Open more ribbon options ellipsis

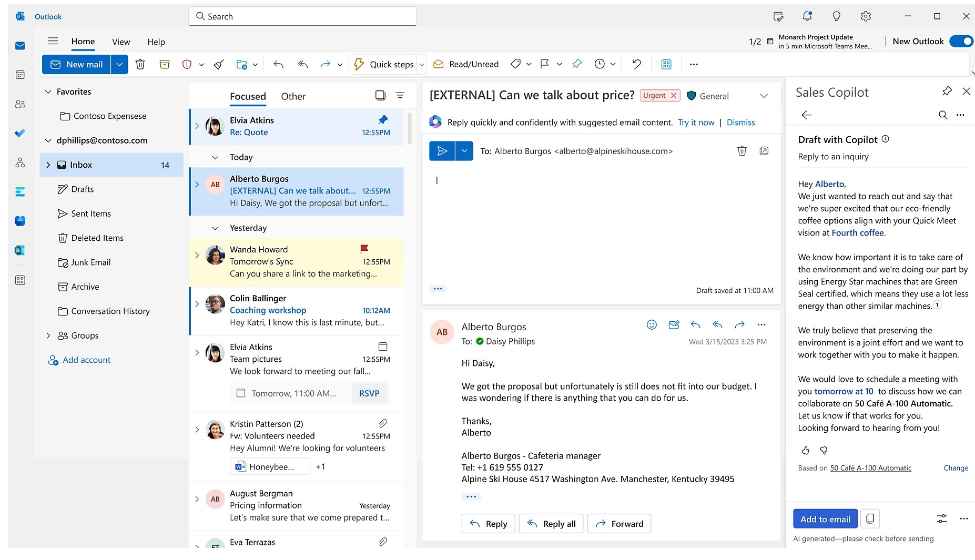[x=694, y=64]
